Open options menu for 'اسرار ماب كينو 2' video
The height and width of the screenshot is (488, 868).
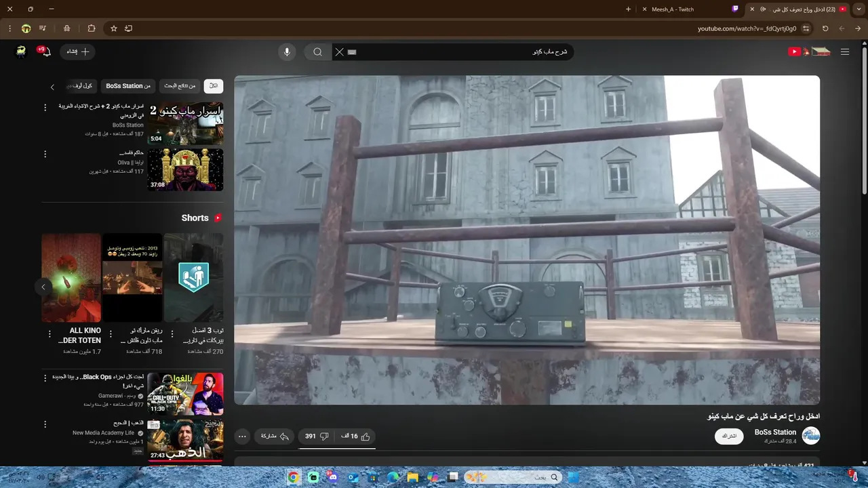(45, 108)
